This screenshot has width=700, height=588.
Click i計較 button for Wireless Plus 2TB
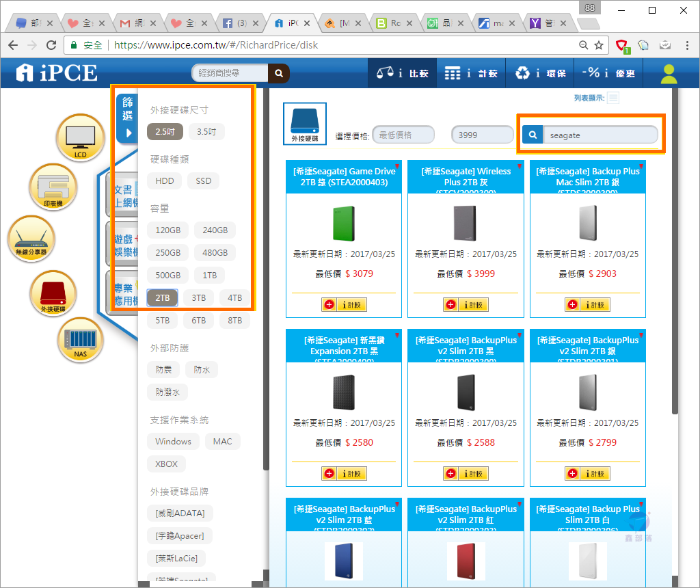(x=473, y=305)
